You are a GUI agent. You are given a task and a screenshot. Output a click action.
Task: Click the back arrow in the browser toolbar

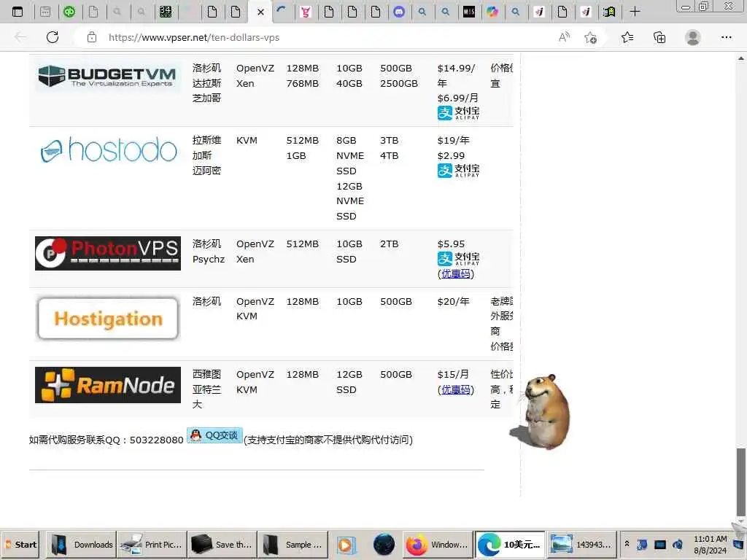click(20, 37)
